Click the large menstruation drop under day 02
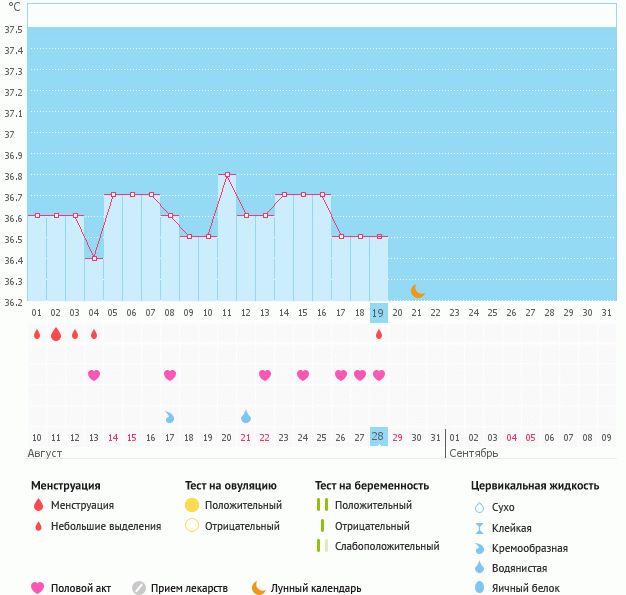Viewport: 626px width, 595px height. tap(56, 334)
